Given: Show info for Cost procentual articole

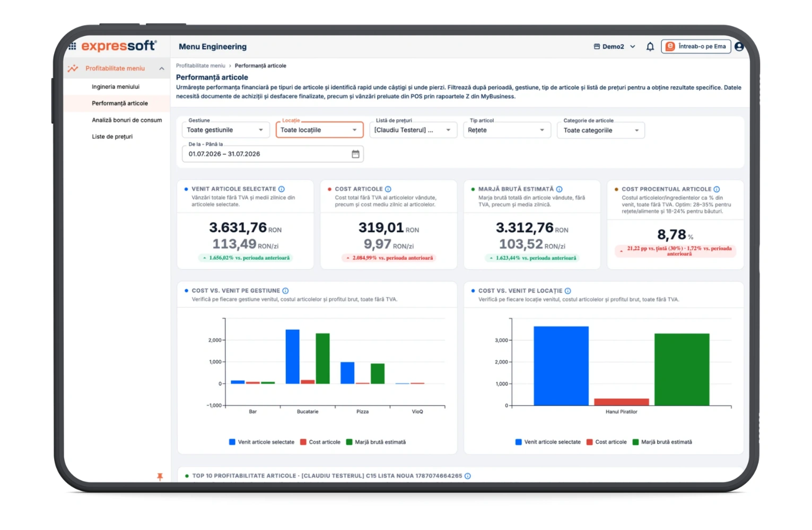Looking at the screenshot, I should pyautogui.click(x=717, y=189).
